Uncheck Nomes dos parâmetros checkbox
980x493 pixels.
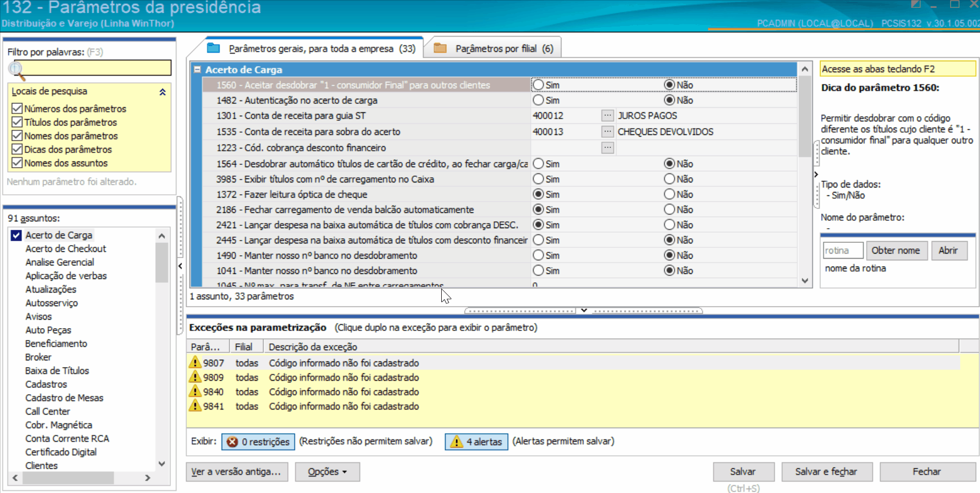(x=17, y=136)
